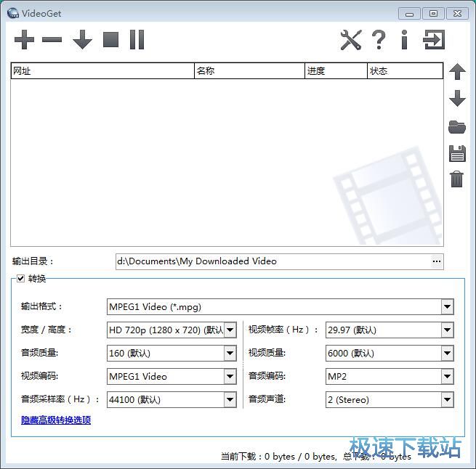Click the 输出格式 label
Screen dimensions: 476x469
(41, 306)
